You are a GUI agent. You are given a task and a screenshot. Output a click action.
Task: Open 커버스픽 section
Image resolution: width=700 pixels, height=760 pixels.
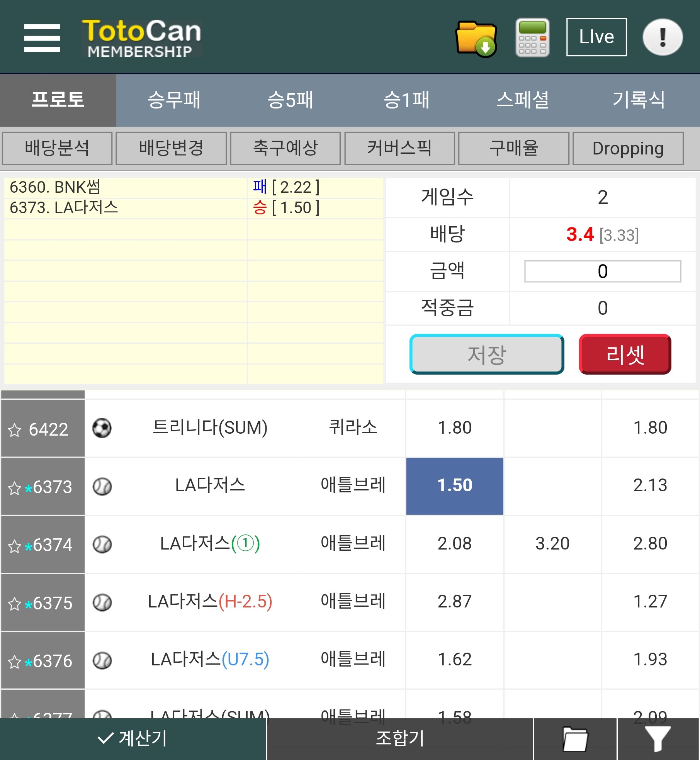(399, 148)
